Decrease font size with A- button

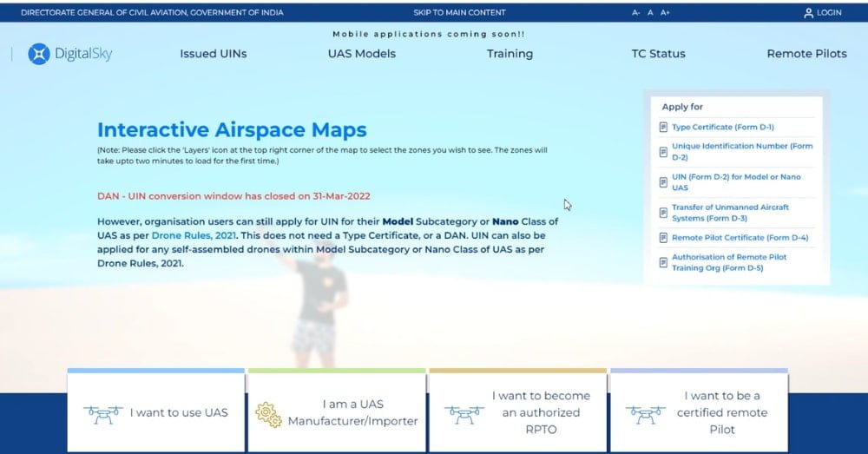click(x=636, y=12)
